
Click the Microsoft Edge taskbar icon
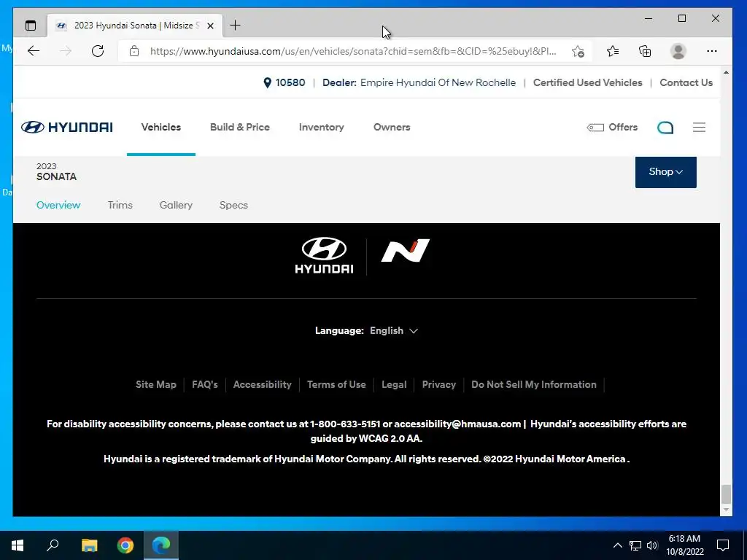pos(161,545)
